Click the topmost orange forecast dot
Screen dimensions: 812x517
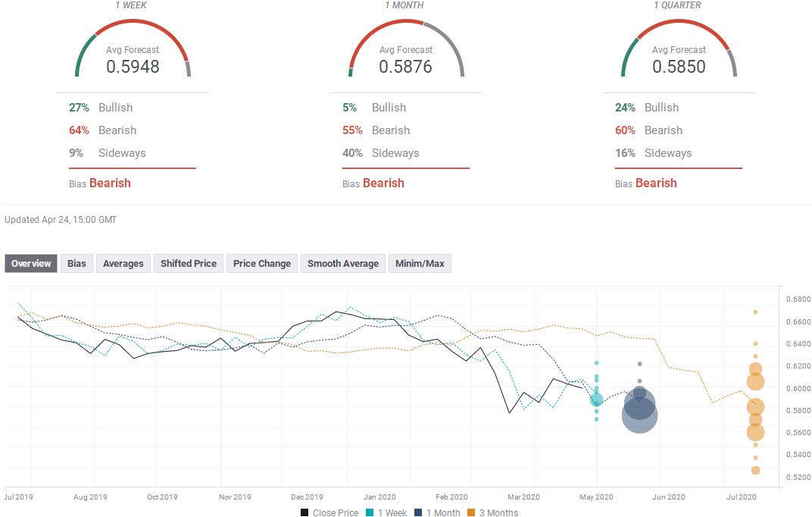tap(755, 312)
